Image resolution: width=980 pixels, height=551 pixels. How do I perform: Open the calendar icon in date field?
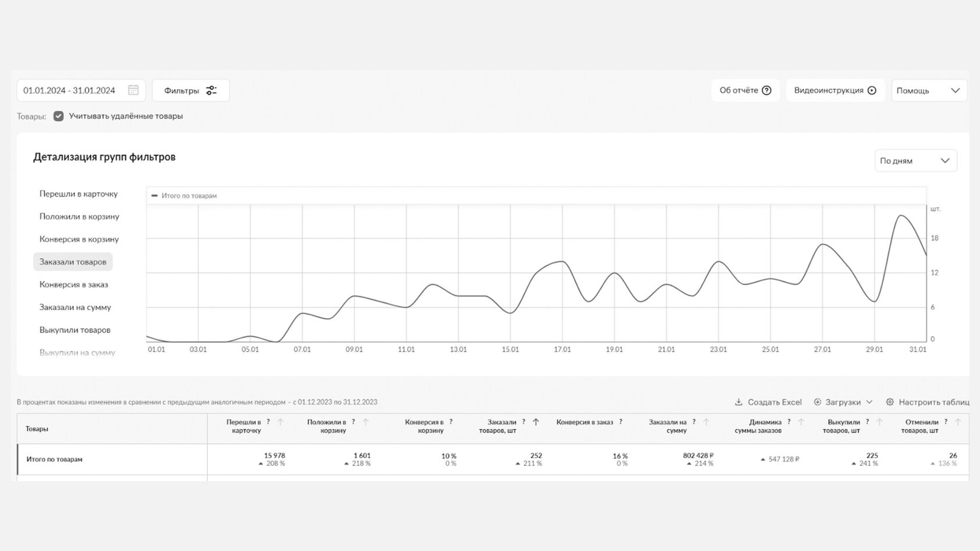point(133,90)
